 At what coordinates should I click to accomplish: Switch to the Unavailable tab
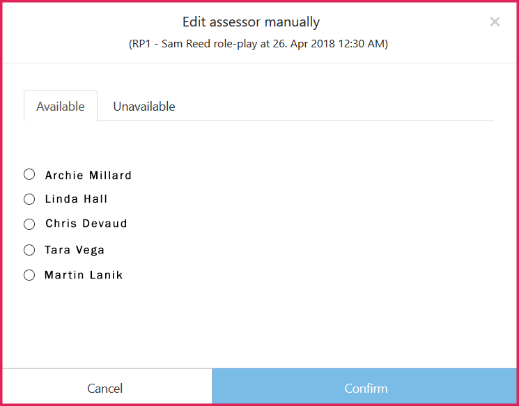[144, 107]
